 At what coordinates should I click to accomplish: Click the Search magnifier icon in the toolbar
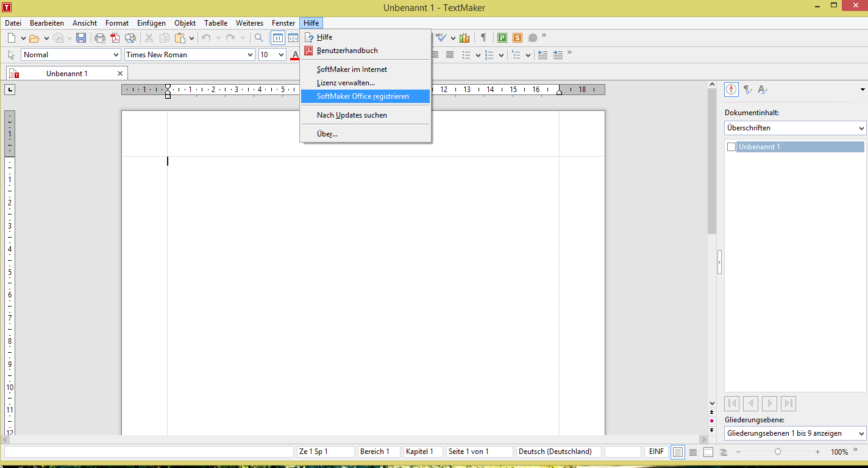pos(259,38)
